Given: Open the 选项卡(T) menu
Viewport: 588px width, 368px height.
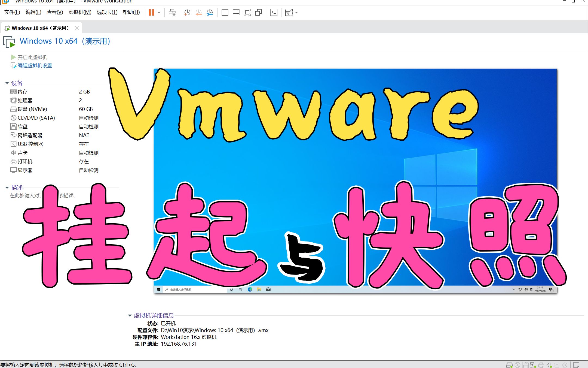Looking at the screenshot, I should click(107, 12).
